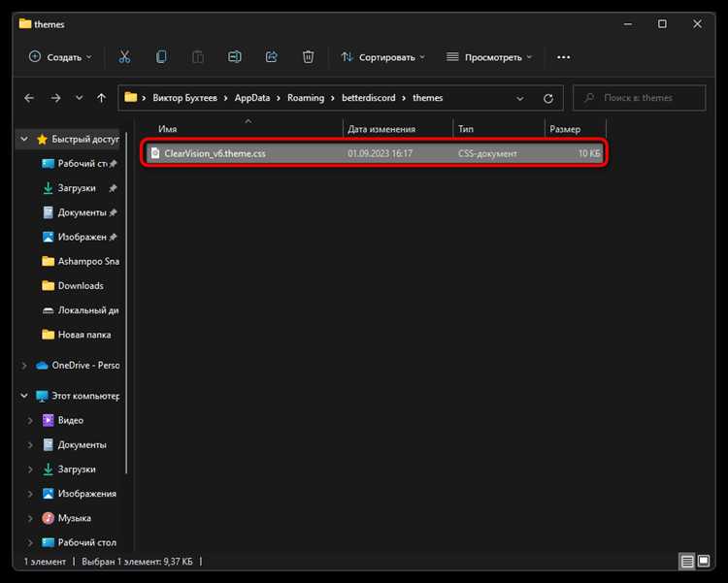728x583 pixels.
Task: Click the Cut scissors icon
Action: 124,57
